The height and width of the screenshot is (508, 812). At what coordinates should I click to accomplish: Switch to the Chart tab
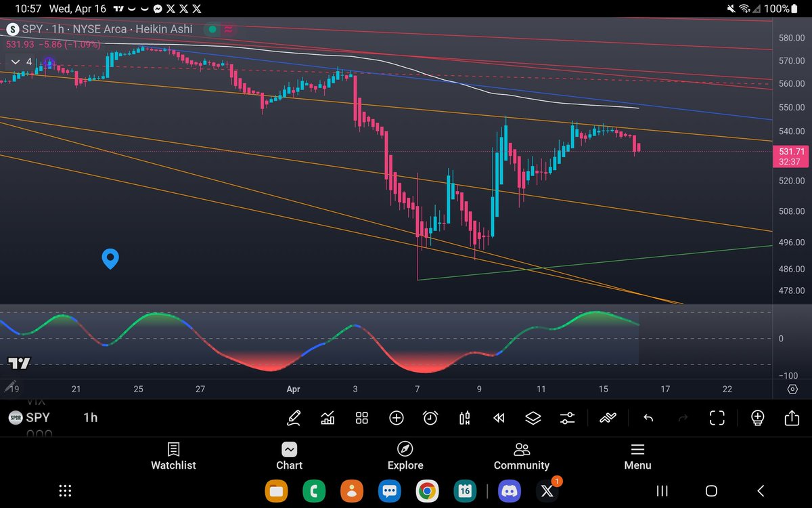click(x=289, y=457)
